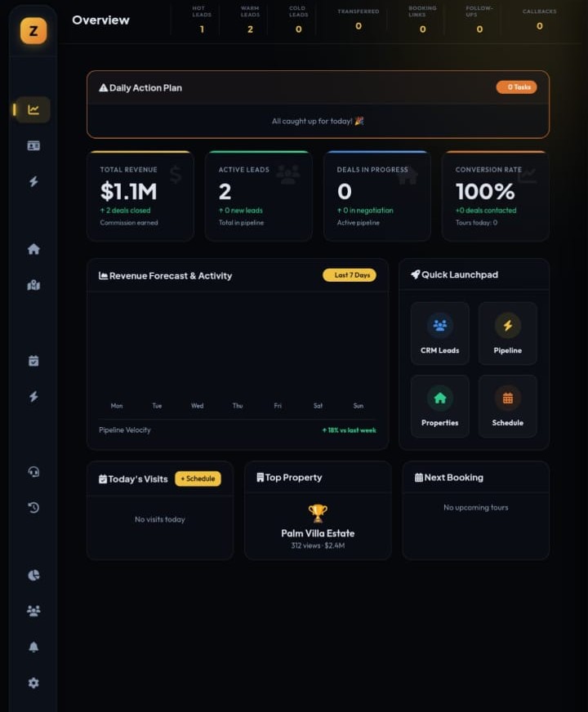
Task: Click the rocket icon beside Quick Launchpad
Action: click(x=415, y=274)
